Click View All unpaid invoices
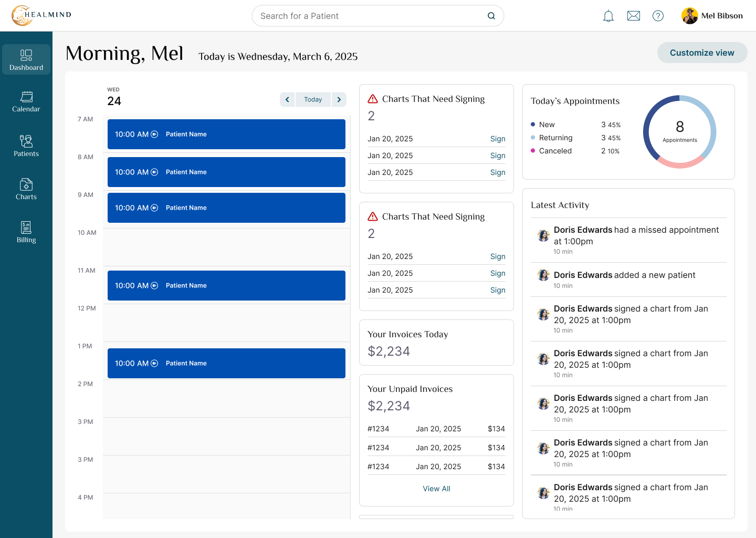756x538 pixels. click(436, 489)
